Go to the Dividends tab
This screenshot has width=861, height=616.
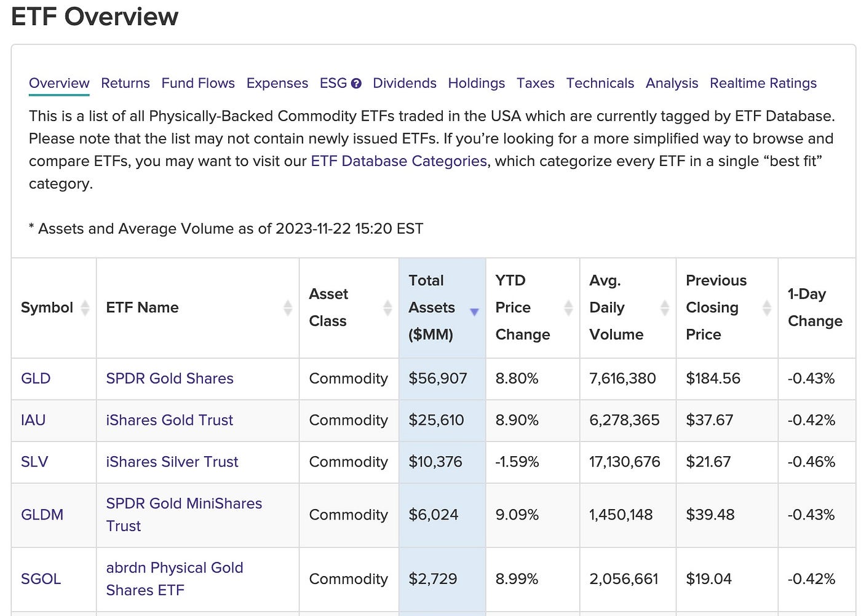point(405,83)
